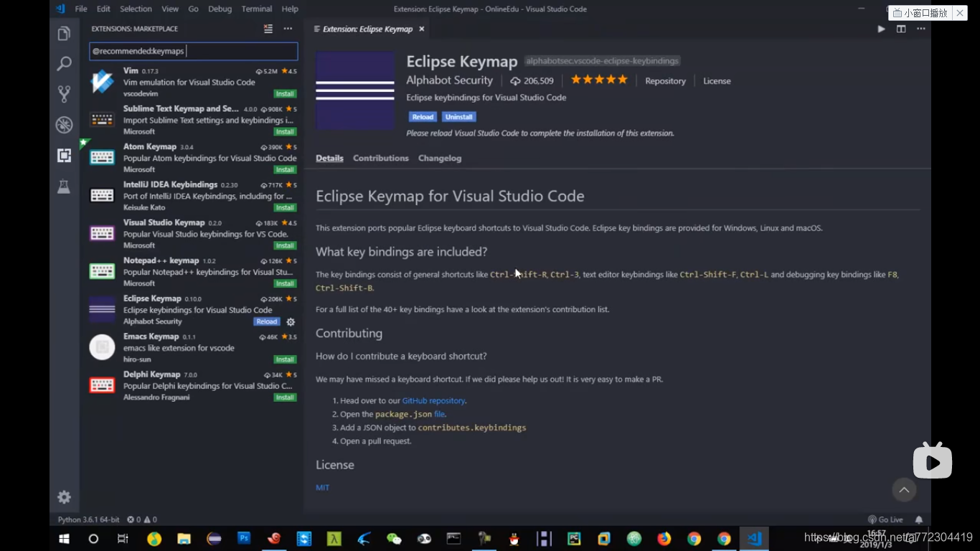Screen dimensions: 980x551
Task: Install Sublime Text Keymap extension
Action: (285, 132)
